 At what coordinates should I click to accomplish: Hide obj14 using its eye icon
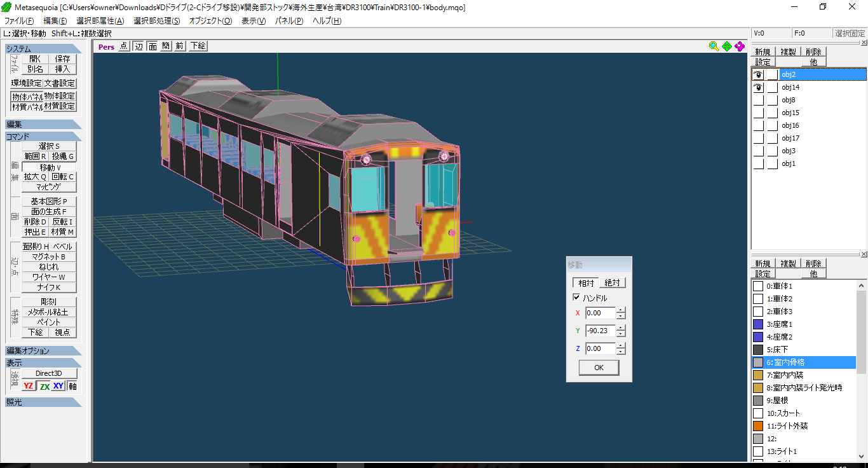(759, 87)
